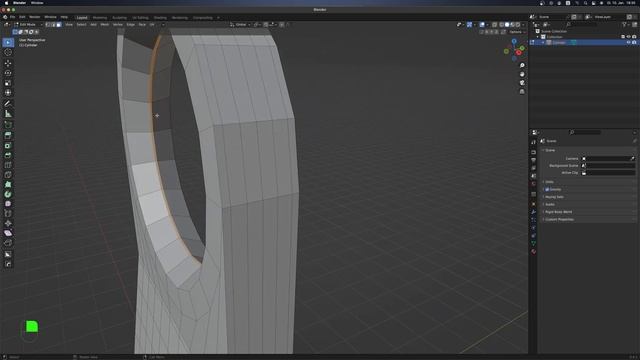The image size is (640, 360).
Task: Toggle the Gravity checkbox
Action: pos(547,189)
